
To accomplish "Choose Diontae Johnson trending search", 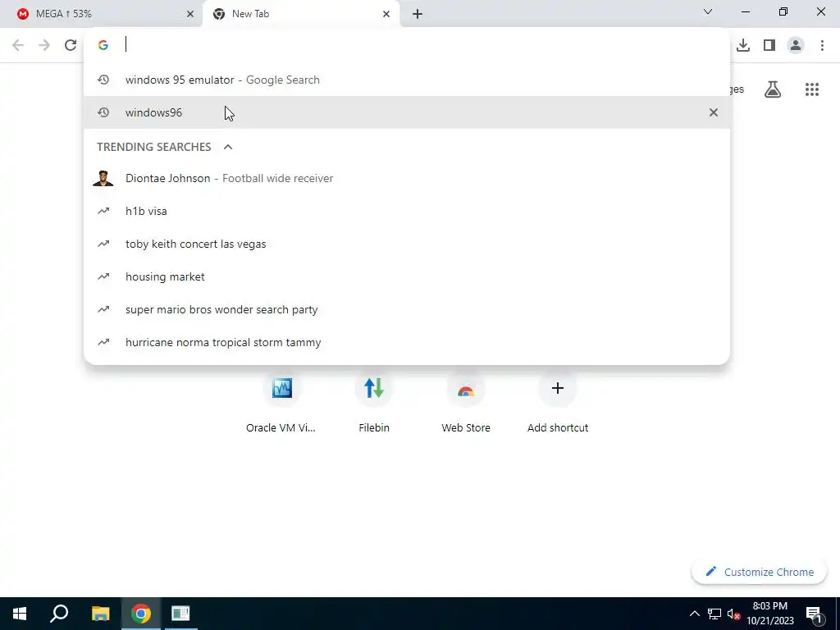I will 407,178.
